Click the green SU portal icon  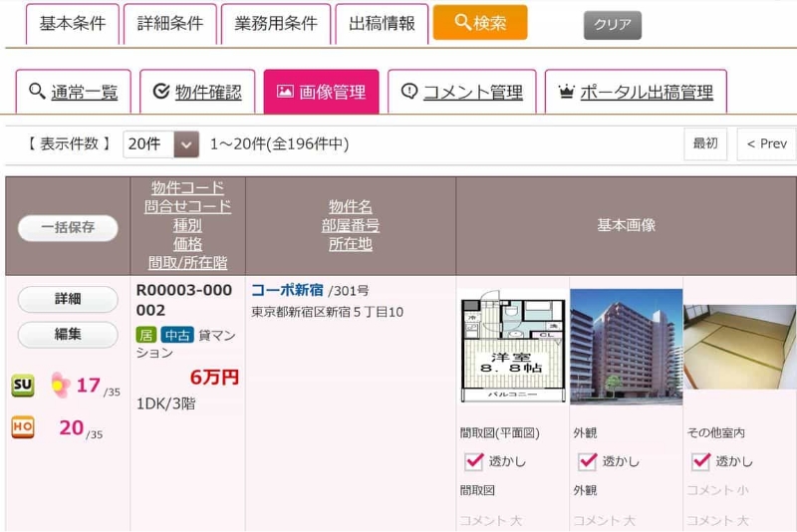point(22,386)
